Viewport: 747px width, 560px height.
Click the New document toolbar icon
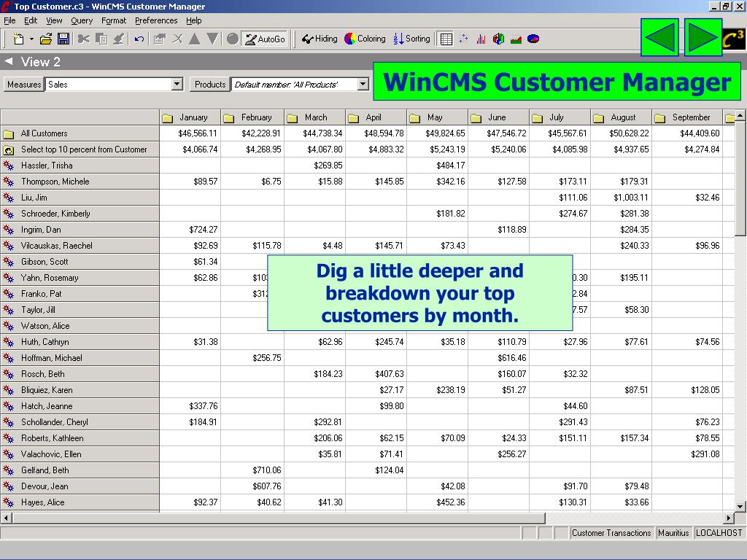[18, 39]
